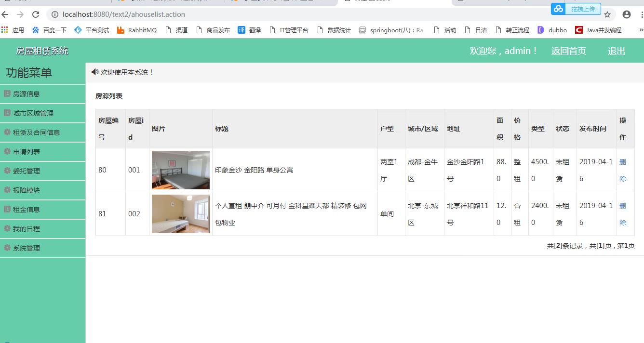The image size is (644, 343).
Task: Click the 返回首页 link
Action: pyautogui.click(x=569, y=51)
